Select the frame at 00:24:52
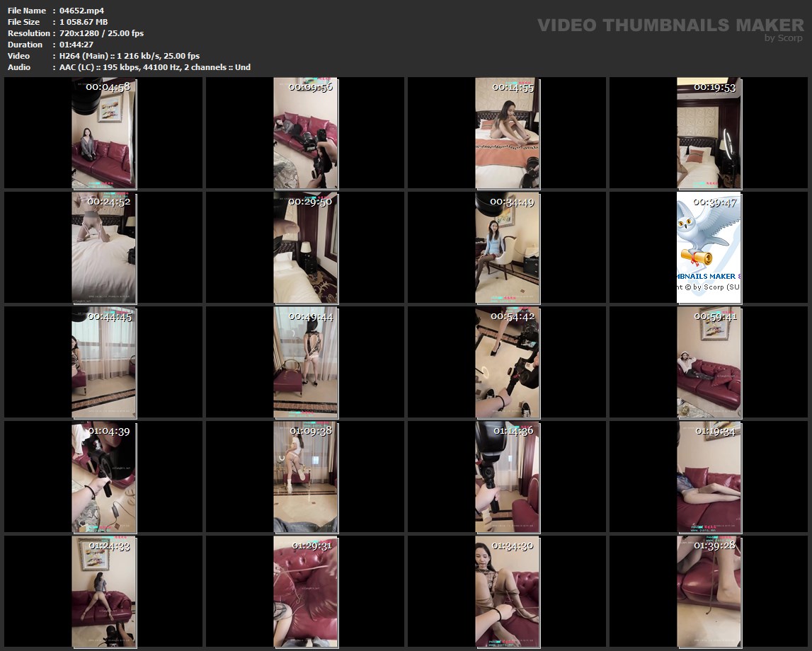Viewport: 812px width, 651px height. (x=103, y=248)
